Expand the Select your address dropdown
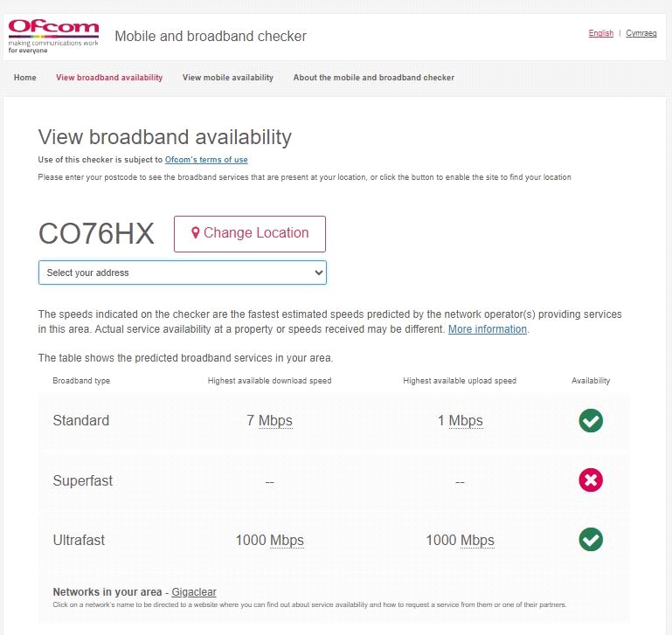The height and width of the screenshot is (635, 672). click(182, 273)
